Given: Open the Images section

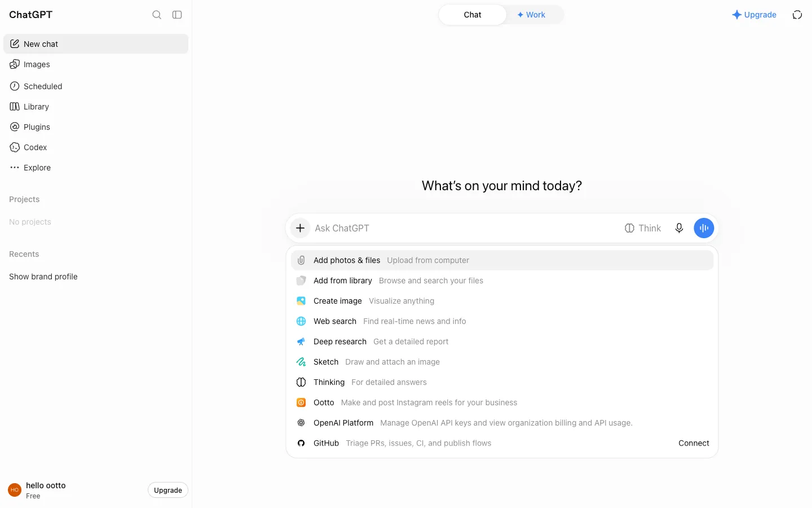Looking at the screenshot, I should pyautogui.click(x=96, y=64).
